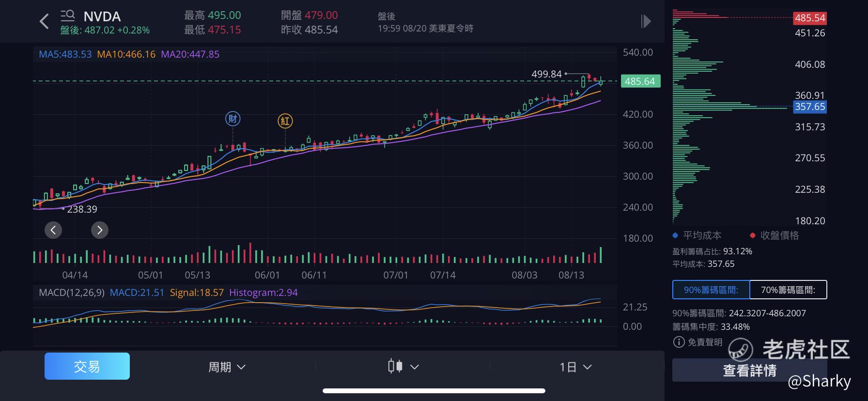Click the MA20:447.85 indicator label

(190, 54)
